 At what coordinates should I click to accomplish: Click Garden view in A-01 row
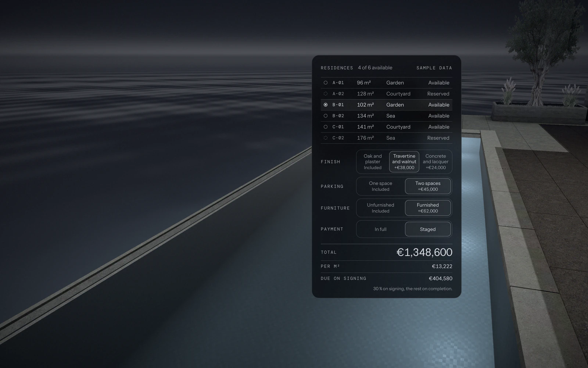(395, 83)
